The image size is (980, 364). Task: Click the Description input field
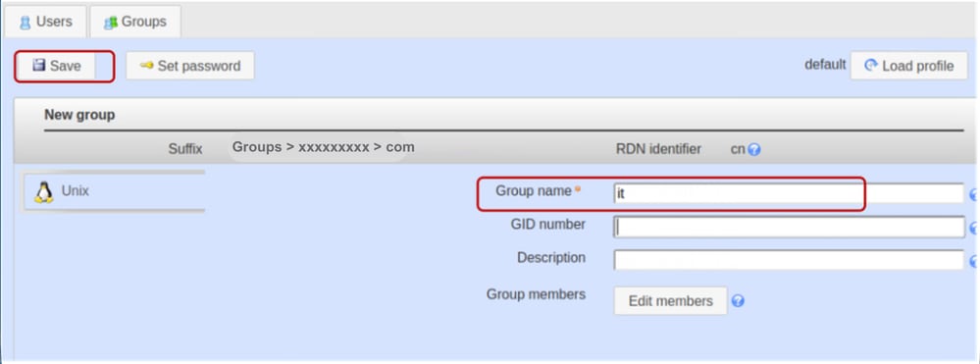pos(789,260)
